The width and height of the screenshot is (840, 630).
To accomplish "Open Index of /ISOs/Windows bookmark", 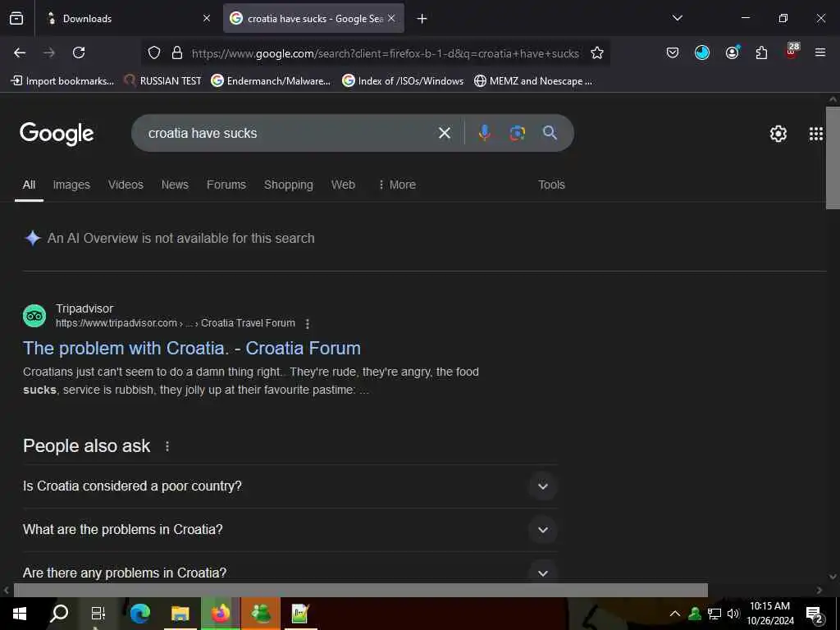I will tap(403, 81).
